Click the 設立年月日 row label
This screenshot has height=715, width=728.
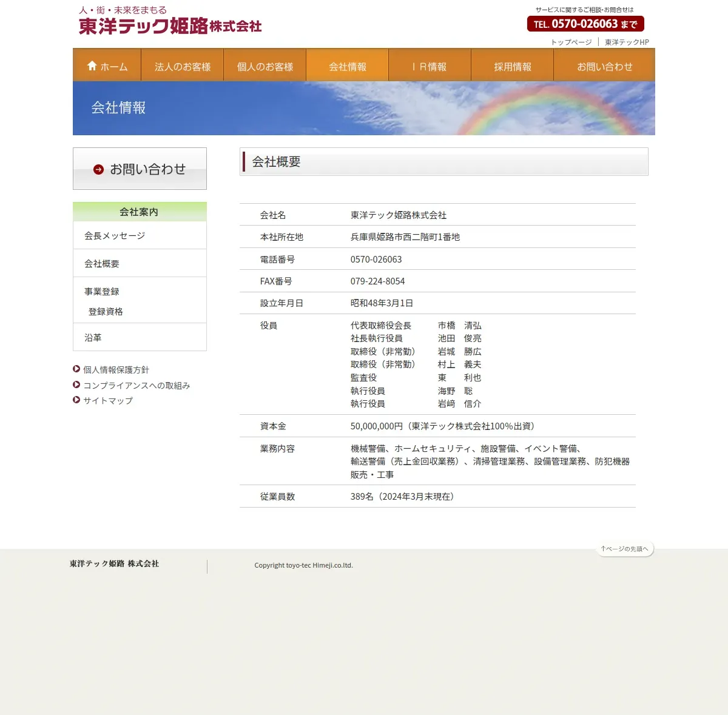281,303
